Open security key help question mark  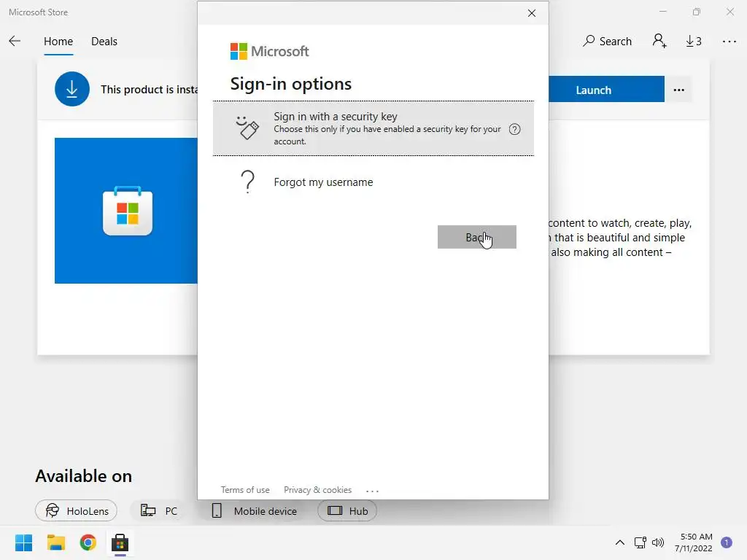(514, 129)
